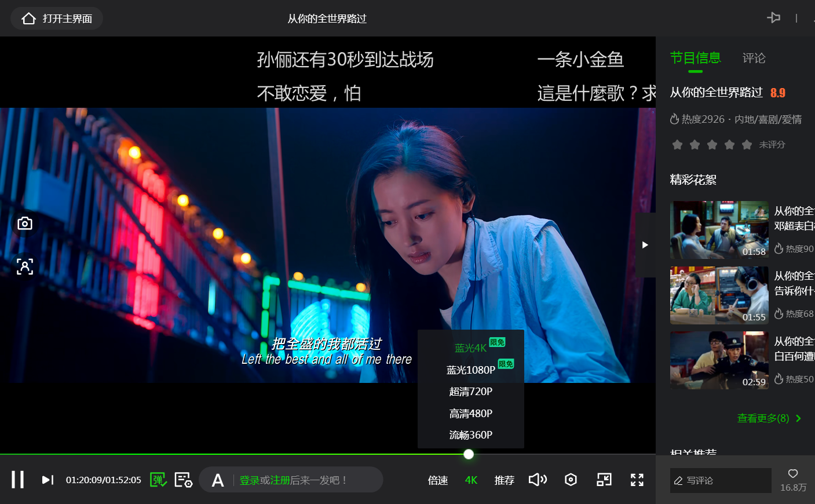Select 流畅360P quality option
Screen dimensions: 815x504
471,435
